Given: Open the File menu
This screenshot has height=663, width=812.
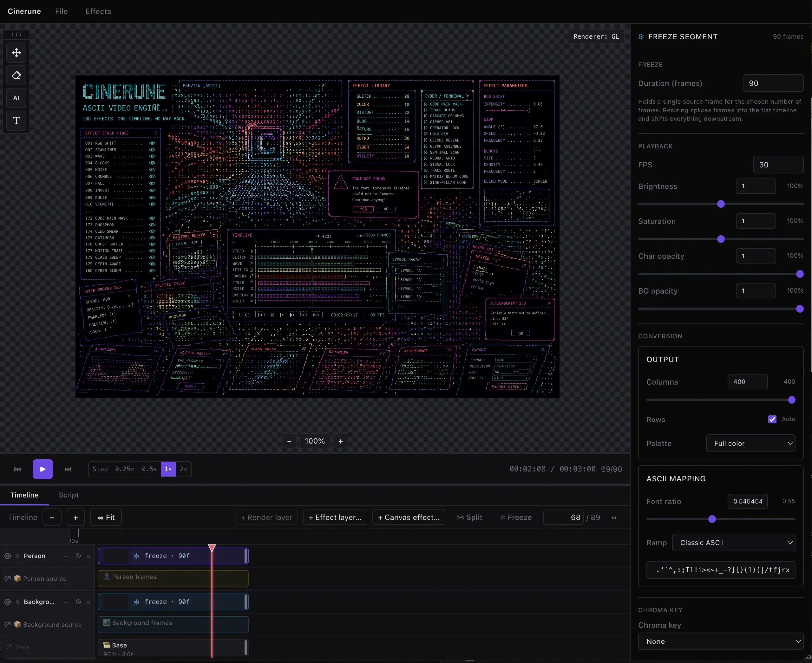Looking at the screenshot, I should (x=62, y=11).
